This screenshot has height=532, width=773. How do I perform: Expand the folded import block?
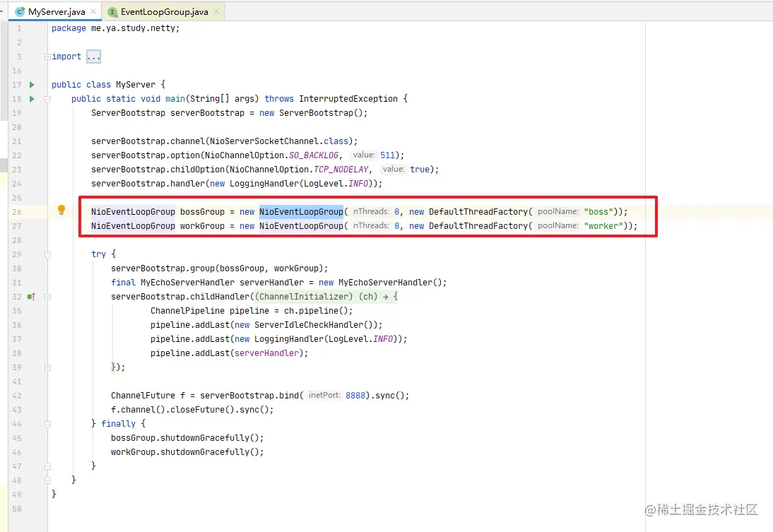47,57
